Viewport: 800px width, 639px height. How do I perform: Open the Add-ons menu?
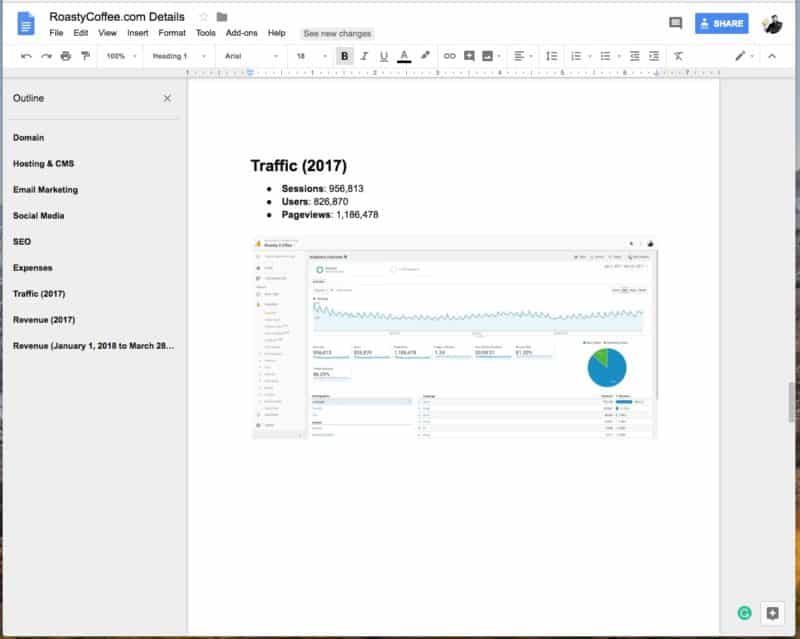(x=241, y=33)
